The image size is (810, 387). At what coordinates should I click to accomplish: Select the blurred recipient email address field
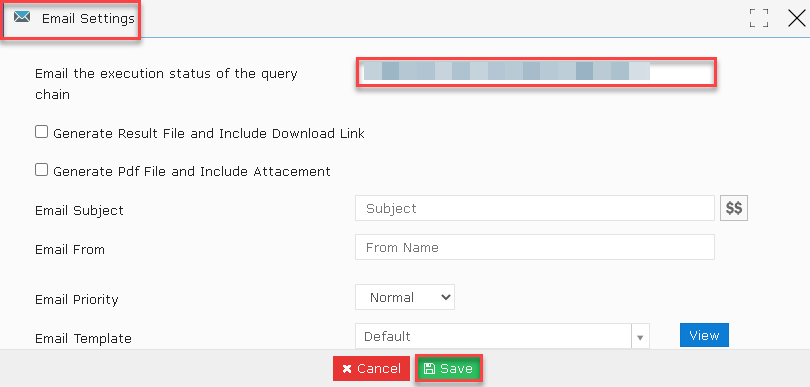[x=536, y=72]
